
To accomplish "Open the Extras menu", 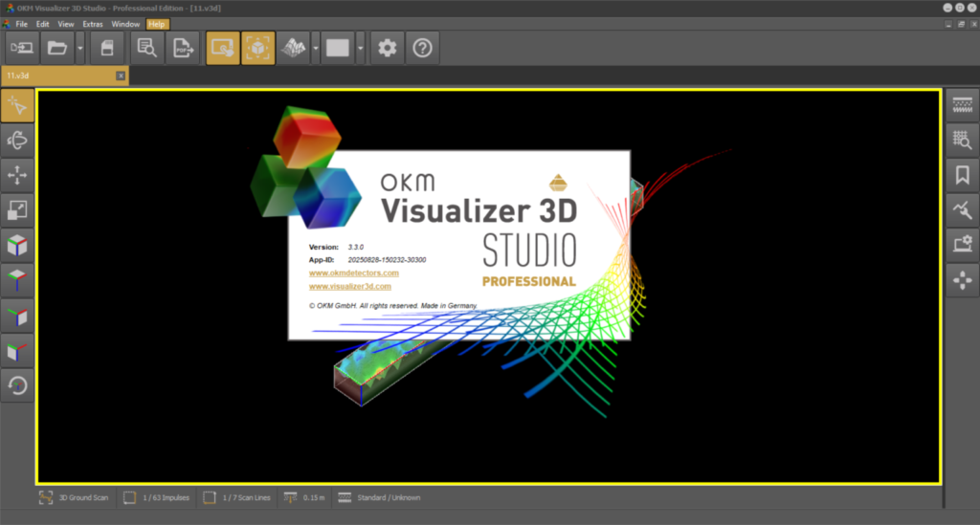I will [92, 23].
